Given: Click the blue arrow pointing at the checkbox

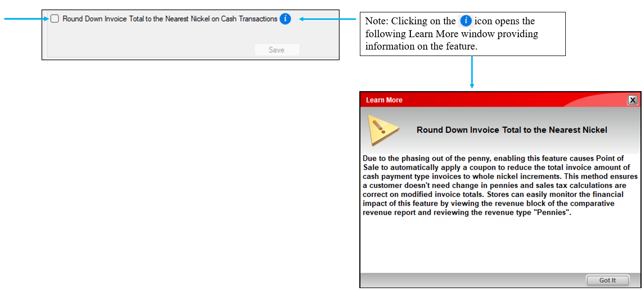Looking at the screenshot, I should coord(25,19).
